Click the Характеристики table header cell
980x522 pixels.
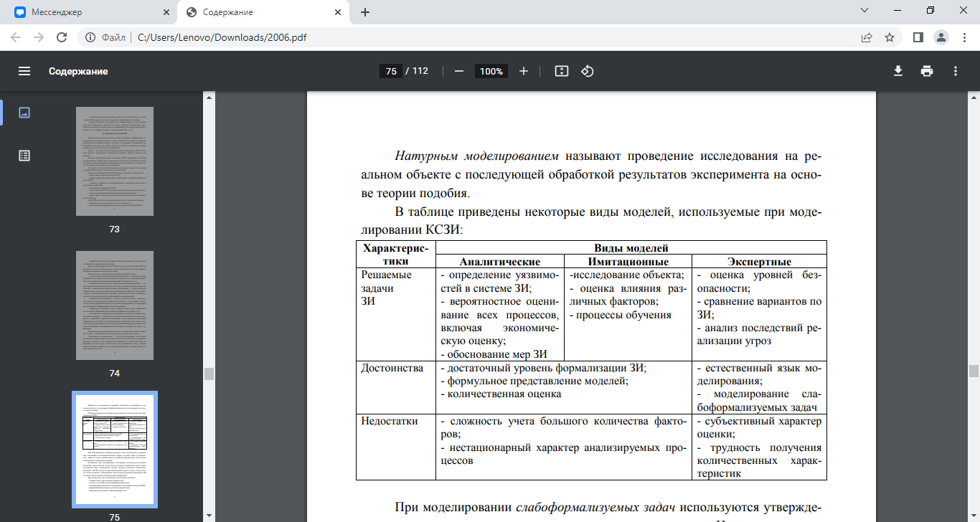(x=396, y=255)
